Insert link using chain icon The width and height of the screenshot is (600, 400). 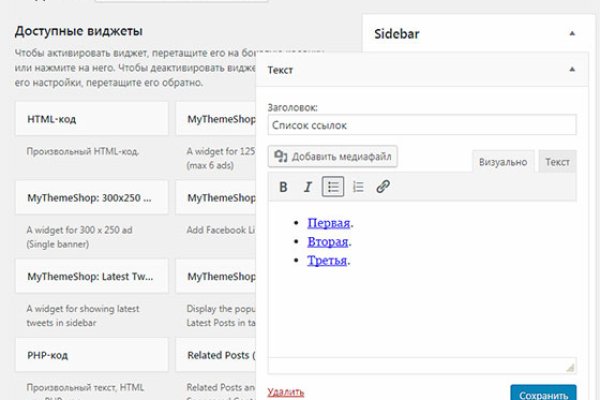pyautogui.click(x=383, y=187)
